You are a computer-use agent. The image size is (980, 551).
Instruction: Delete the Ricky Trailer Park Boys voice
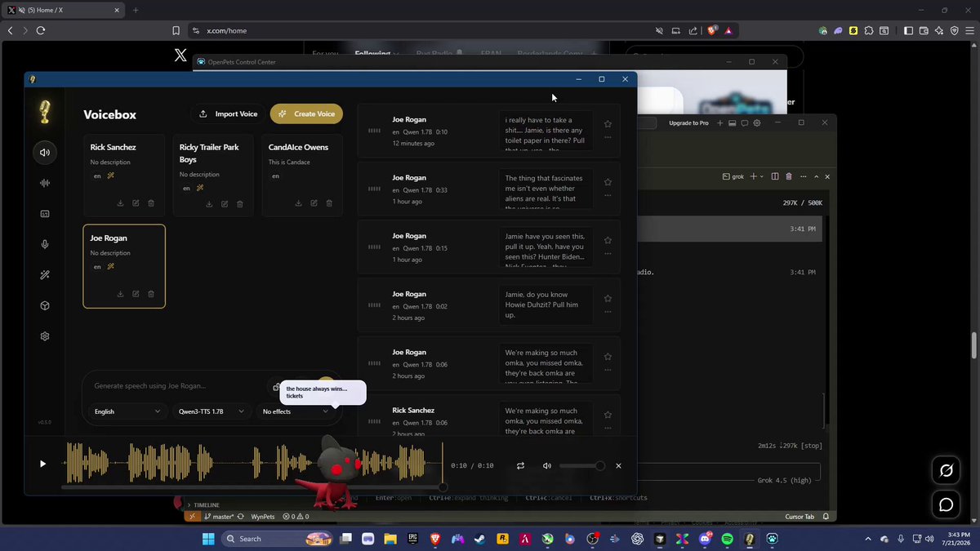(x=240, y=204)
